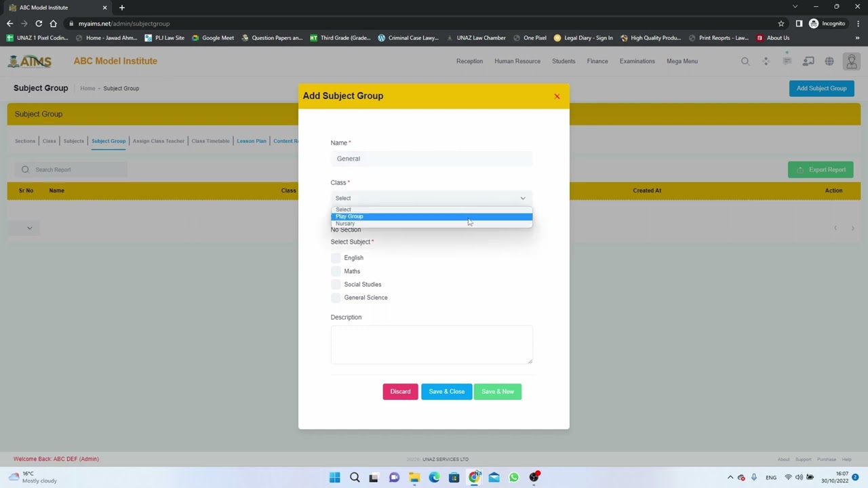The image size is (868, 488).
Task: Open the Incognito profile indicator
Action: pos(827,23)
